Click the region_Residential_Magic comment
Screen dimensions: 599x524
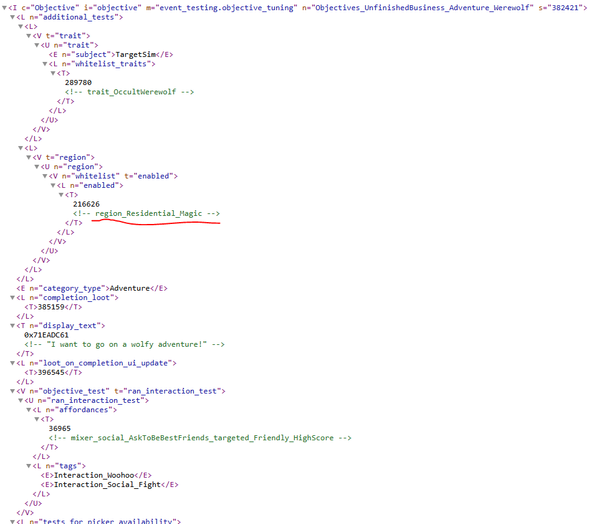click(146, 213)
